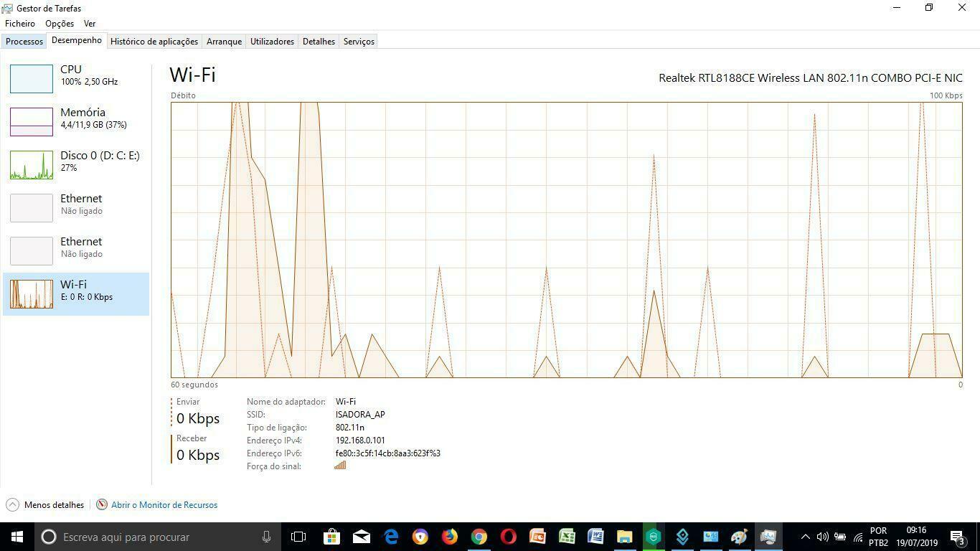Open Opera browser from taskbar
Screen dimensions: 980x551
(508, 537)
